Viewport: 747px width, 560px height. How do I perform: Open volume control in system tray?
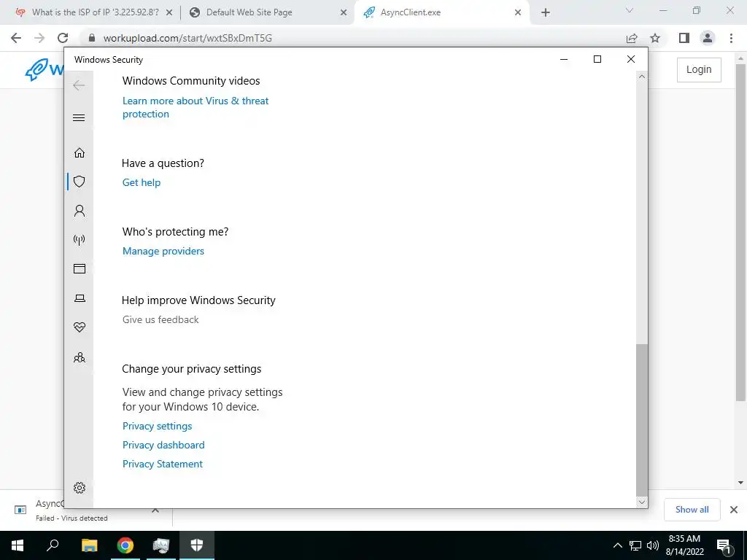click(653, 545)
